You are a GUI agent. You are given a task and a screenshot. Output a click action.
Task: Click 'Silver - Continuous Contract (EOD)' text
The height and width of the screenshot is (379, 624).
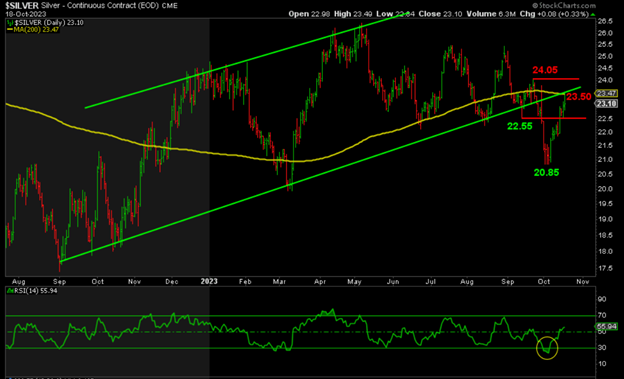(x=99, y=6)
